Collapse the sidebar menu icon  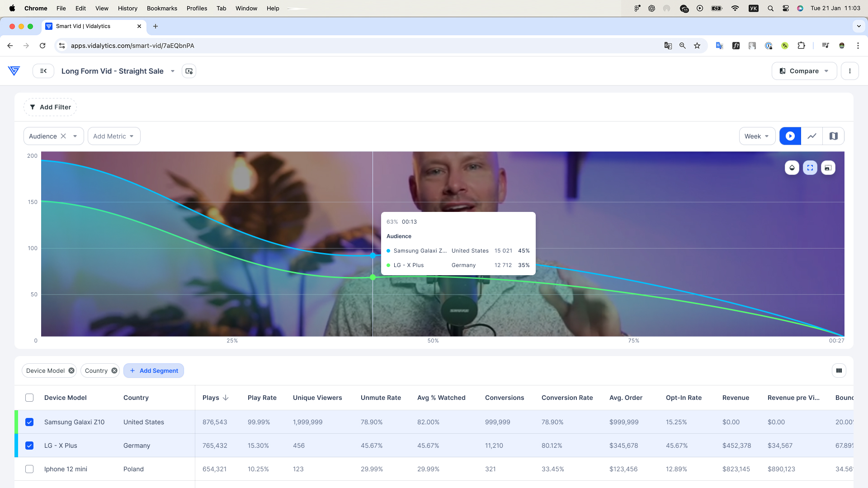click(43, 71)
